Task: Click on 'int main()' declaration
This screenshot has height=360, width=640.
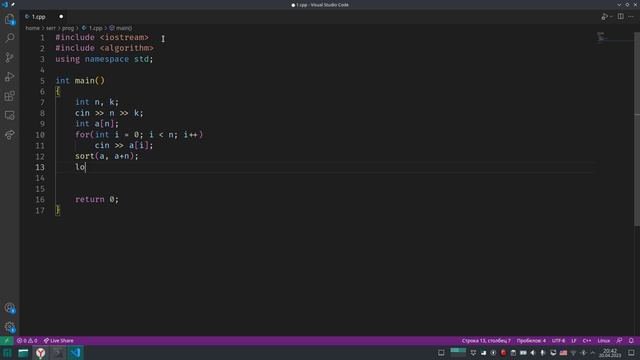Action: pos(80,80)
